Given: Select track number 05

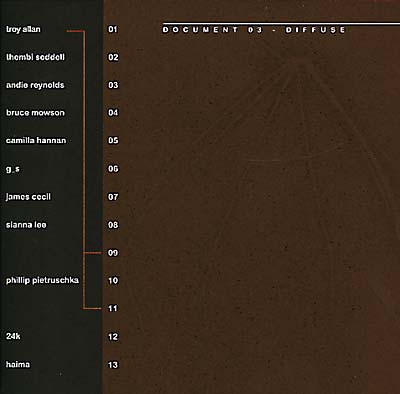Looking at the screenshot, I should (113, 141).
